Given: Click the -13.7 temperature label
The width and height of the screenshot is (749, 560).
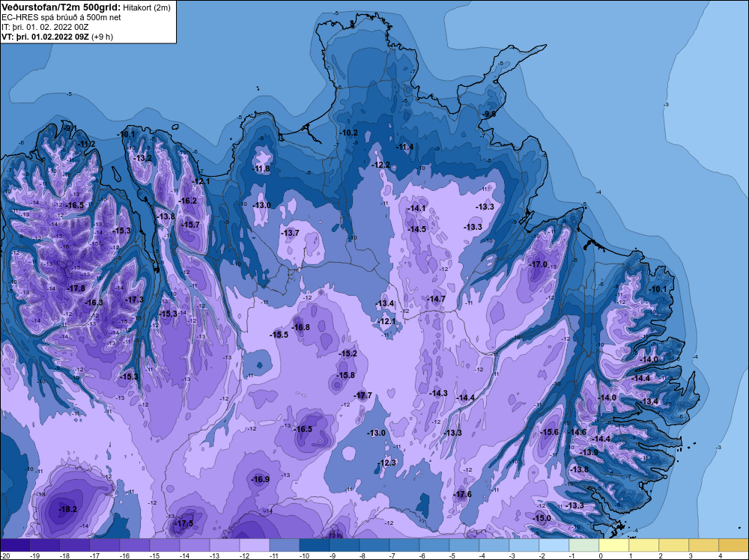Looking at the screenshot, I should tap(290, 233).
